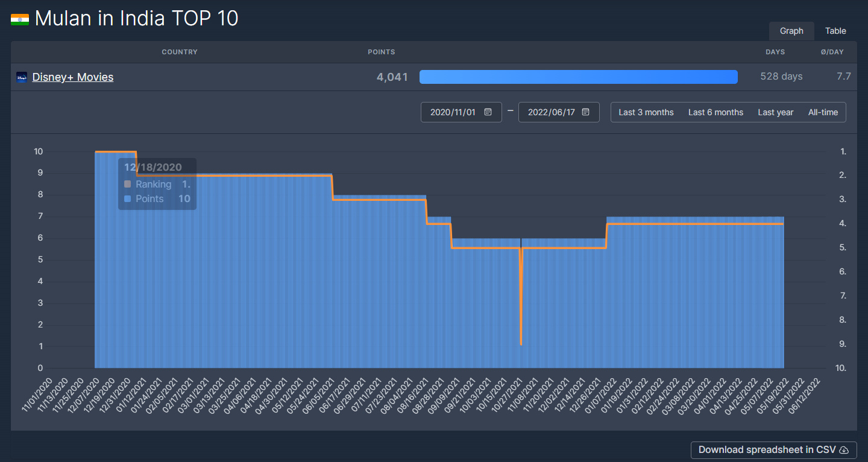Click the gray Ranking legend swatch in tooltip

pyautogui.click(x=127, y=185)
